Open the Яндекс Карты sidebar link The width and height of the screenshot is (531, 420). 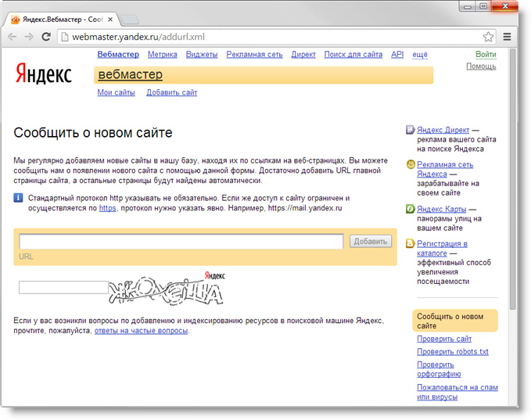click(x=442, y=209)
